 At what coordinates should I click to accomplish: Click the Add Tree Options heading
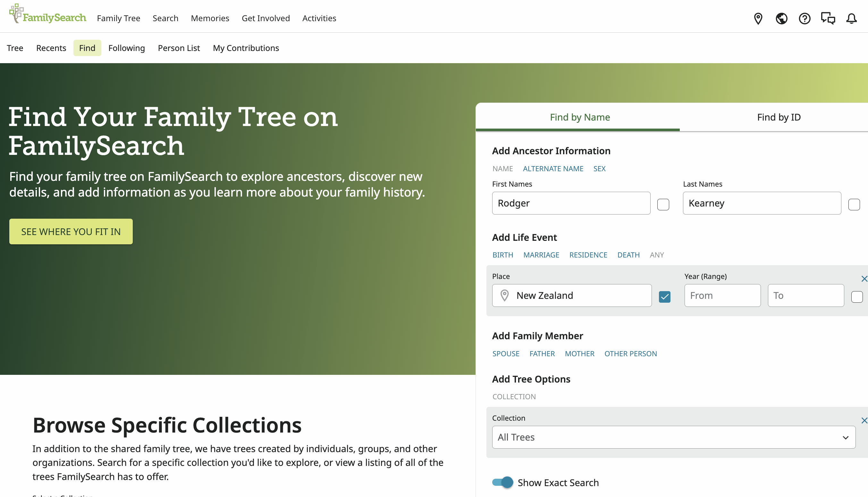click(531, 379)
